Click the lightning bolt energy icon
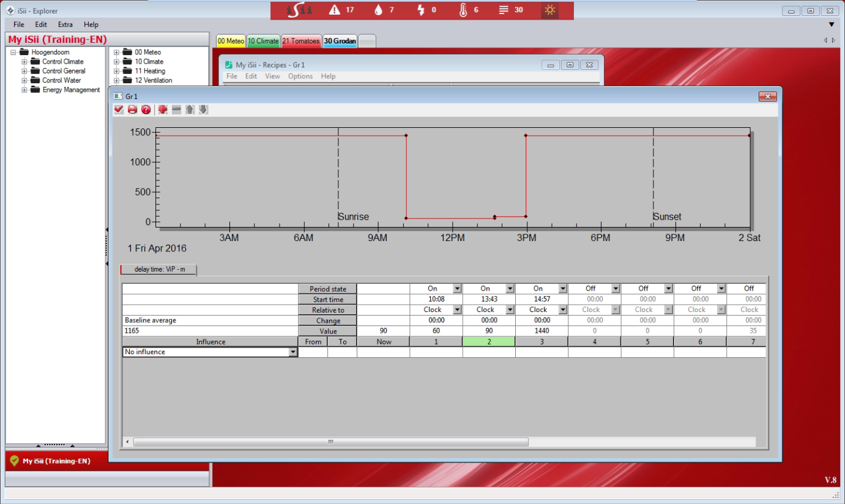Viewport: 845px width, 504px height. [420, 10]
